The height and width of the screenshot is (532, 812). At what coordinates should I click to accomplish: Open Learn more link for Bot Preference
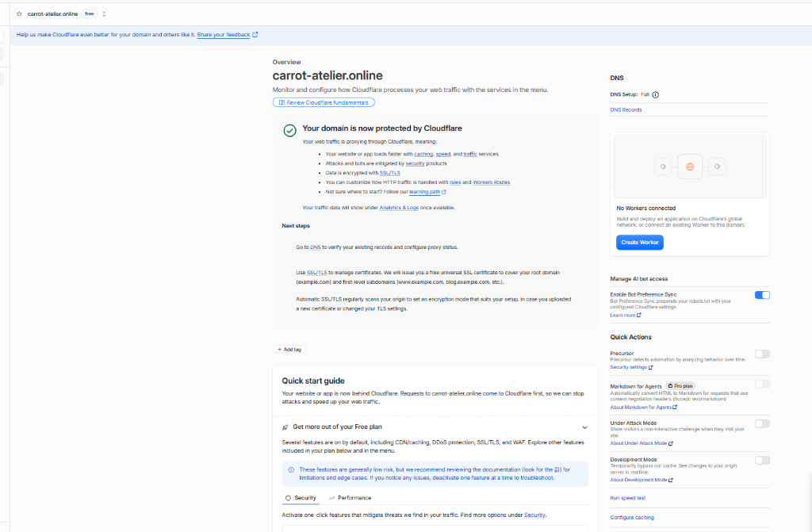(626, 316)
